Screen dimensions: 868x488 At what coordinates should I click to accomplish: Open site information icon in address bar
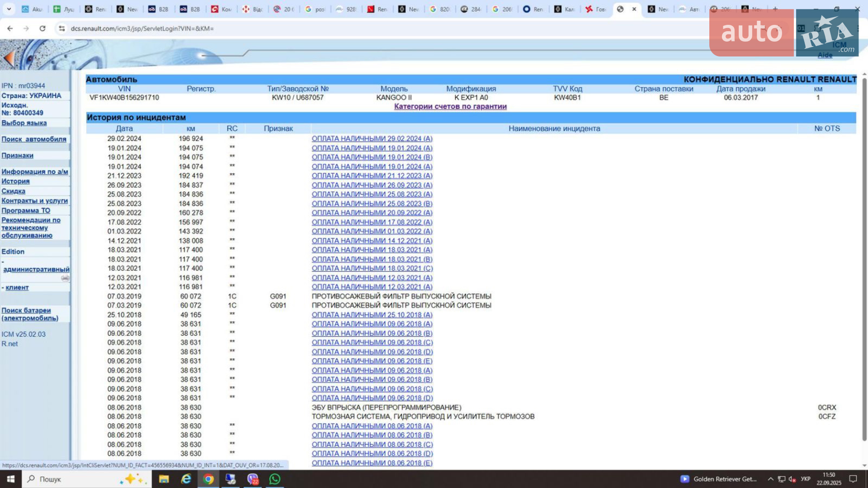[x=62, y=28]
